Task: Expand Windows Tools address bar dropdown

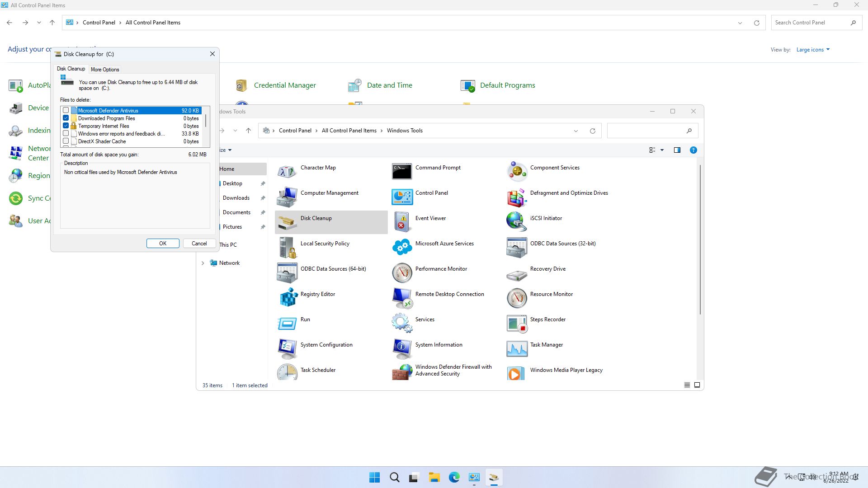Action: (x=576, y=131)
